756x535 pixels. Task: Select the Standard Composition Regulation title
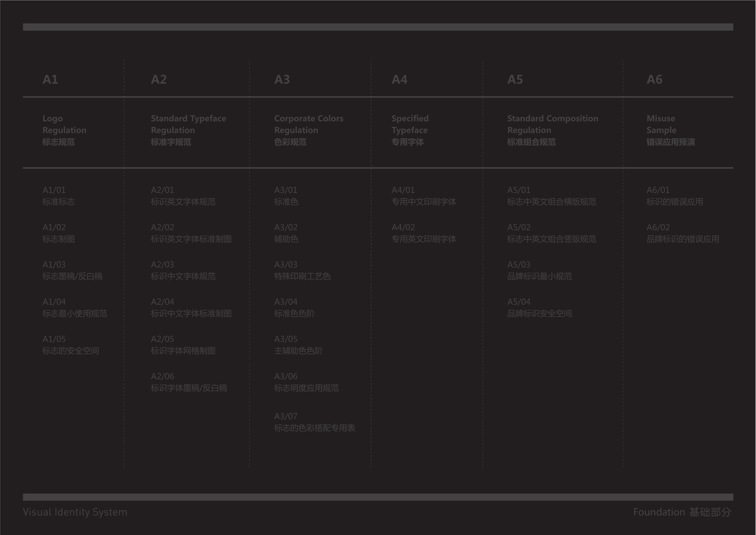[x=553, y=130]
